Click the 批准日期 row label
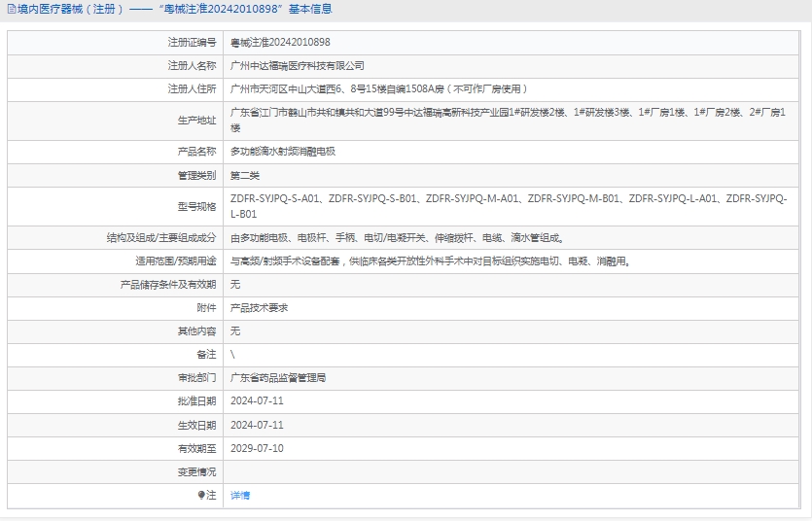The width and height of the screenshot is (812, 521). point(196,401)
